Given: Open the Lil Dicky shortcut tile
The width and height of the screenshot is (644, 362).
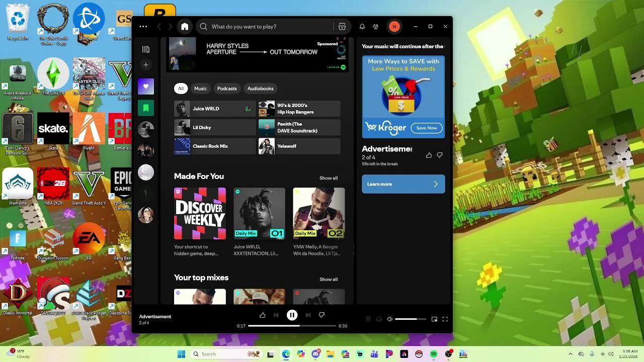Looking at the screenshot, I should tap(215, 127).
